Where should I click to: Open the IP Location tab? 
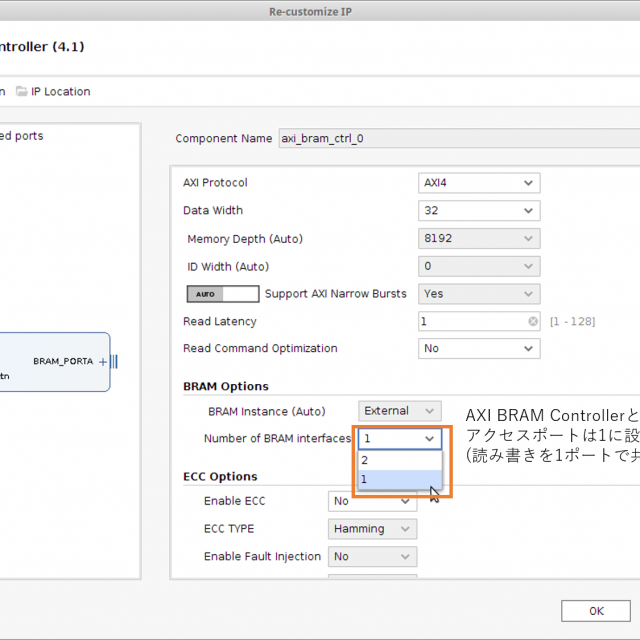pos(60,92)
